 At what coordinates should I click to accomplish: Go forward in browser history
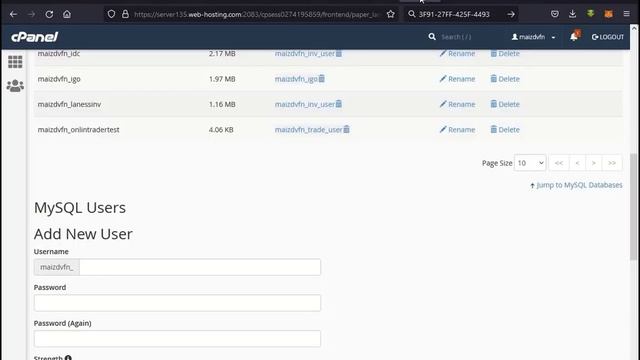click(x=31, y=14)
